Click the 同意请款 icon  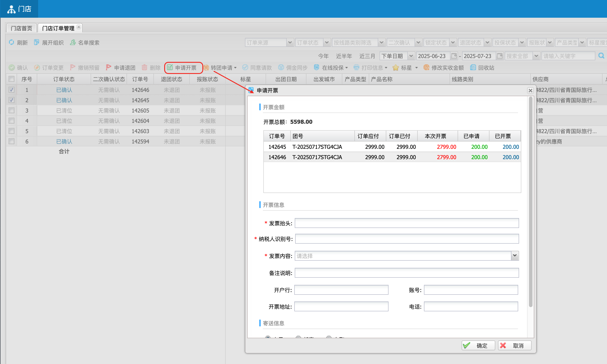click(x=245, y=67)
